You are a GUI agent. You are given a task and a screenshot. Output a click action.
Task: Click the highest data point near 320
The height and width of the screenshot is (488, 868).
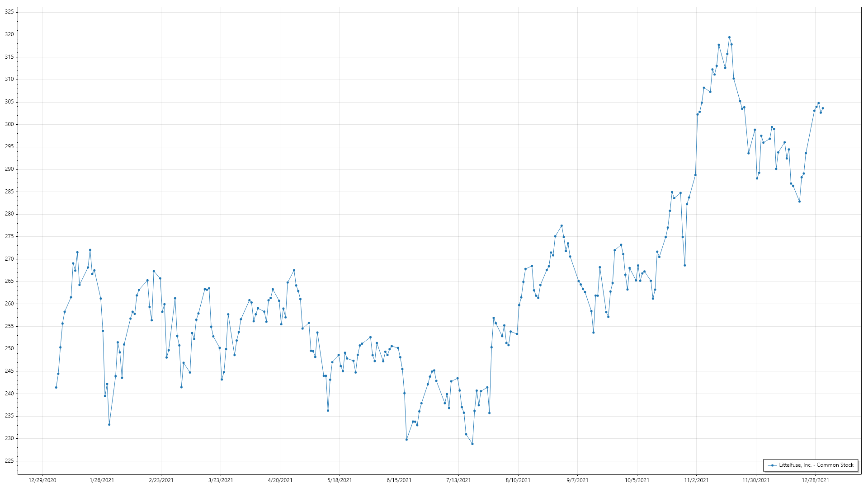tap(729, 38)
